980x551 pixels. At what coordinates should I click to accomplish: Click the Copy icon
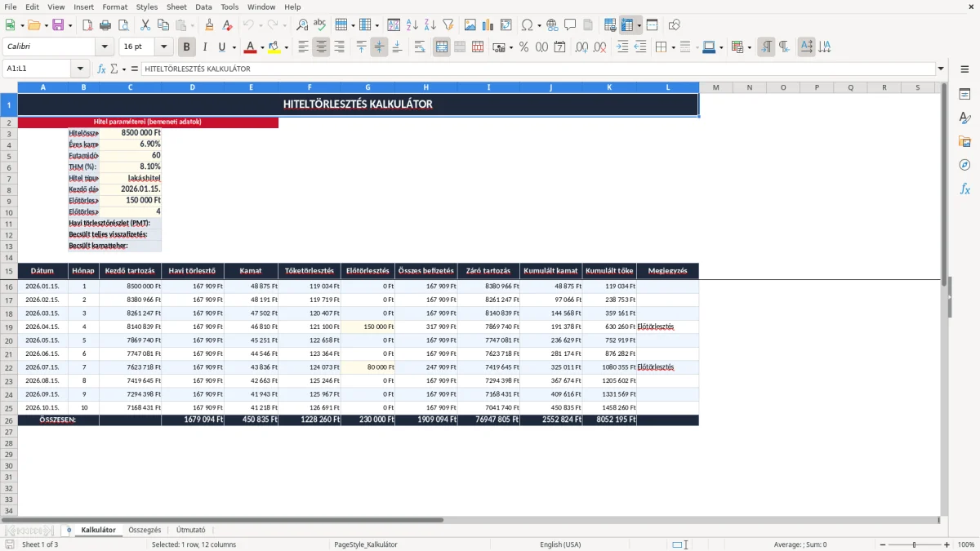click(163, 25)
